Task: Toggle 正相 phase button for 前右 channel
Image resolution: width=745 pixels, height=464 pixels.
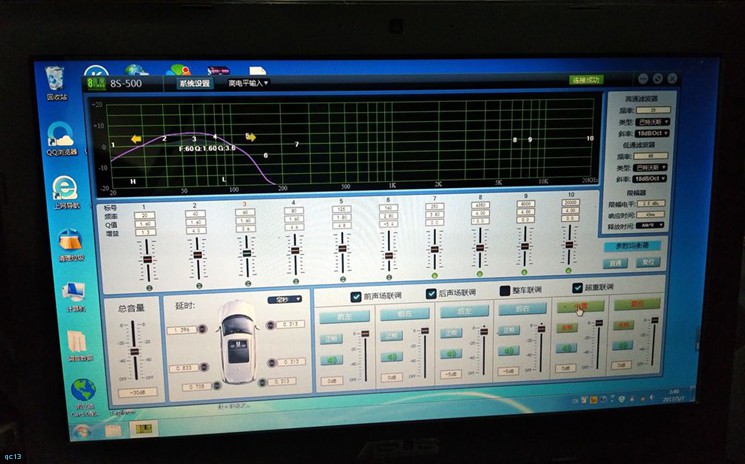Action: point(392,335)
